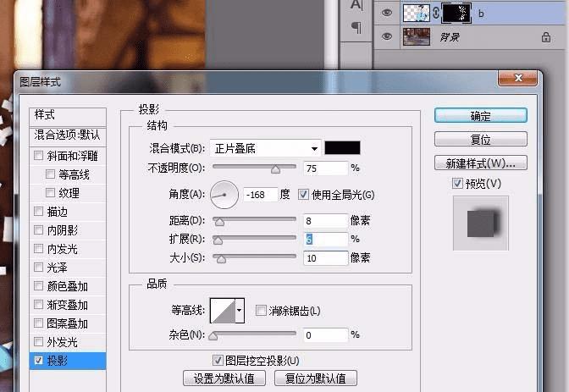
Task: Enable 颜色叠加 checkbox
Action: pyautogui.click(x=38, y=285)
